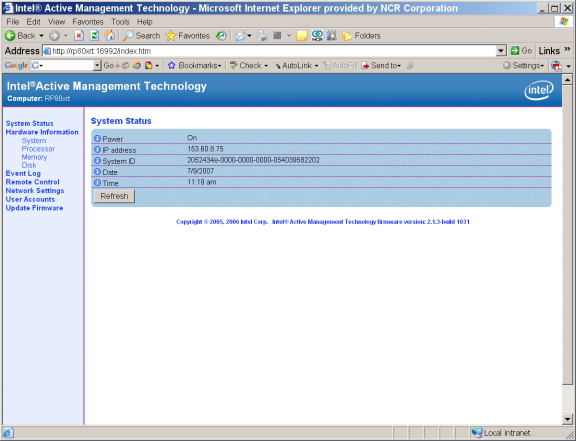The width and height of the screenshot is (576, 441).
Task: Click the NCR logo toolbar icon
Action: pyautogui.click(x=317, y=36)
